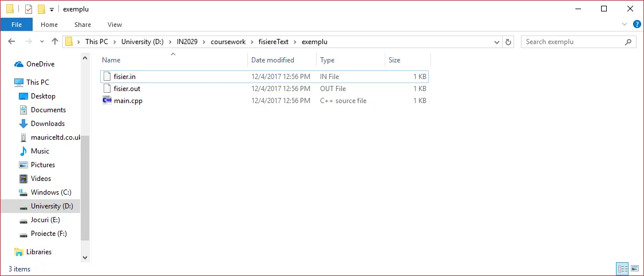Navigate to coursework in the breadcrumb path

coord(228,42)
